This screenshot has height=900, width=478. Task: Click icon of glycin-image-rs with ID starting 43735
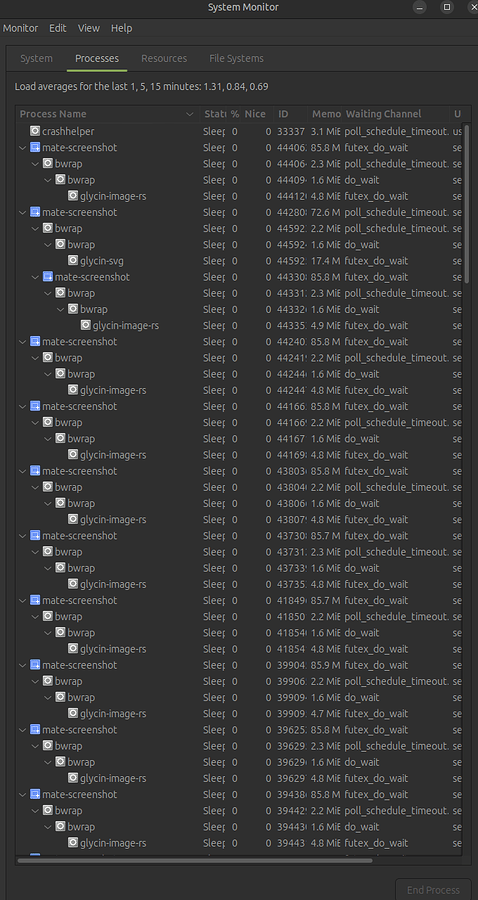click(x=73, y=584)
